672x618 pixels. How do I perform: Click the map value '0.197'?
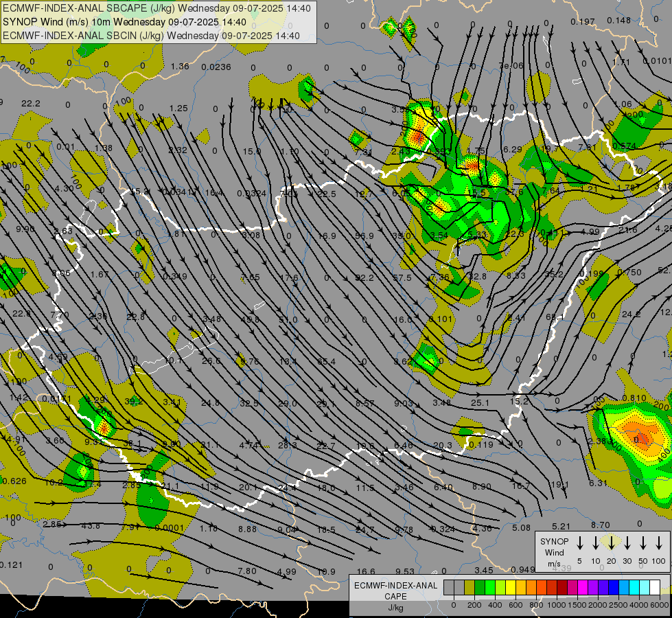tap(583, 21)
